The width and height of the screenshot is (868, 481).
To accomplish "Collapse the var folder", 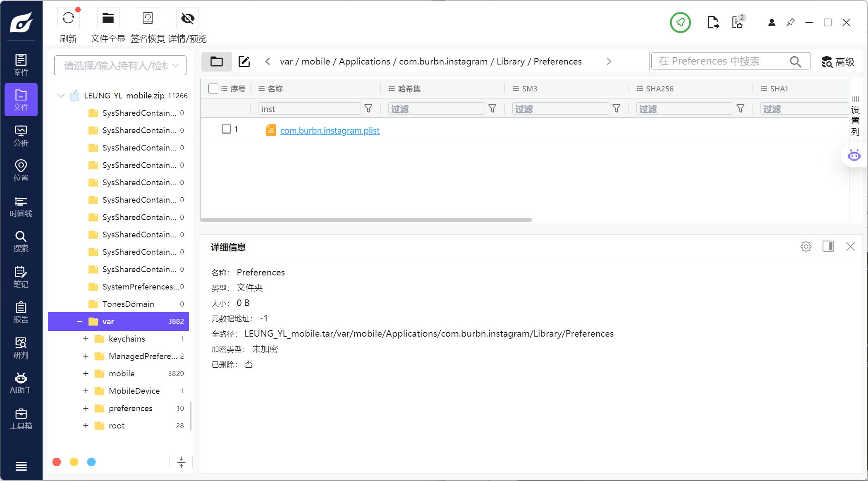I will coord(79,321).
